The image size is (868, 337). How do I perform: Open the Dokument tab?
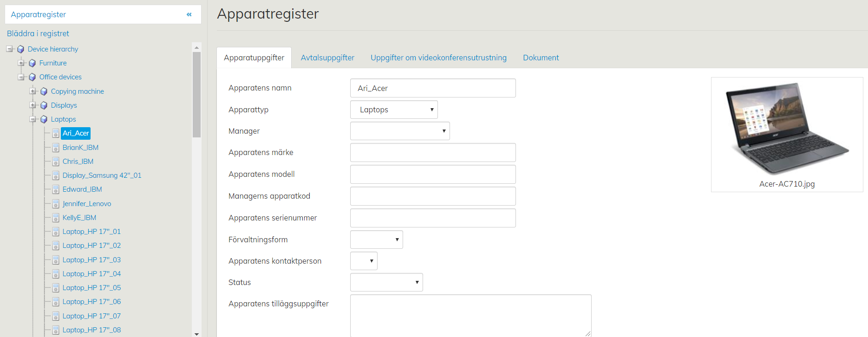(x=541, y=58)
